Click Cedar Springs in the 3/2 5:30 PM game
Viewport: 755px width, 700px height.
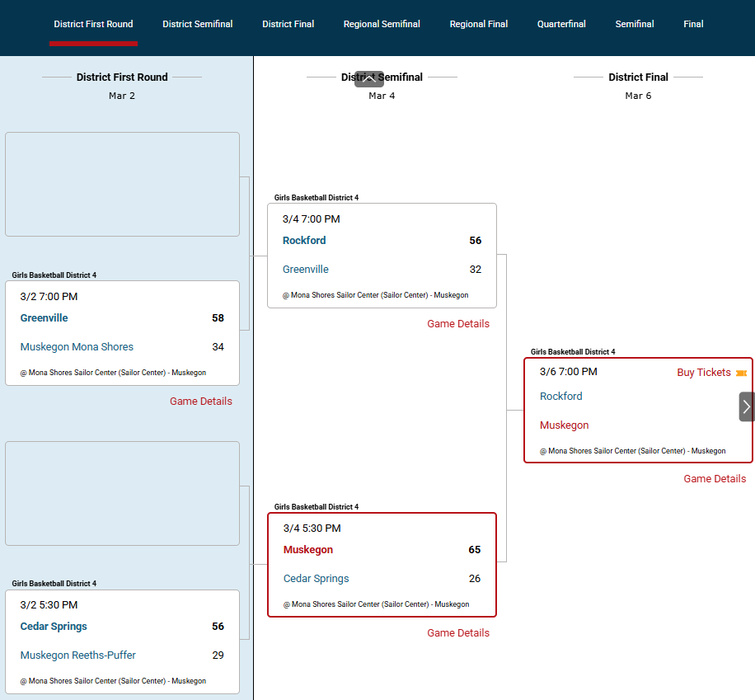pos(54,627)
